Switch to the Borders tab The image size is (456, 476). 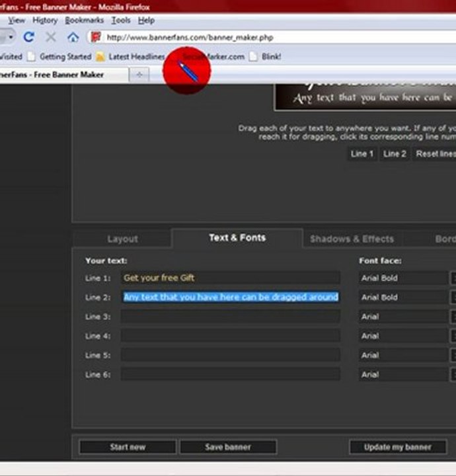pyautogui.click(x=445, y=239)
